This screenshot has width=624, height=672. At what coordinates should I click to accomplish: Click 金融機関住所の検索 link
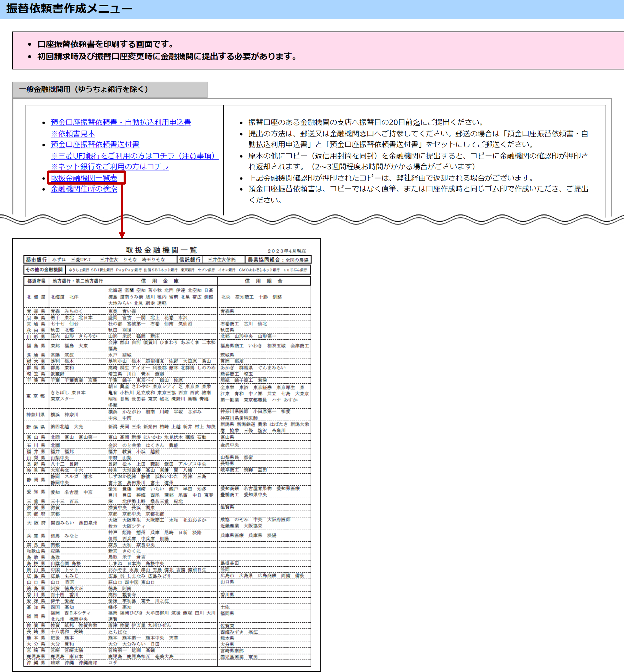(x=84, y=189)
